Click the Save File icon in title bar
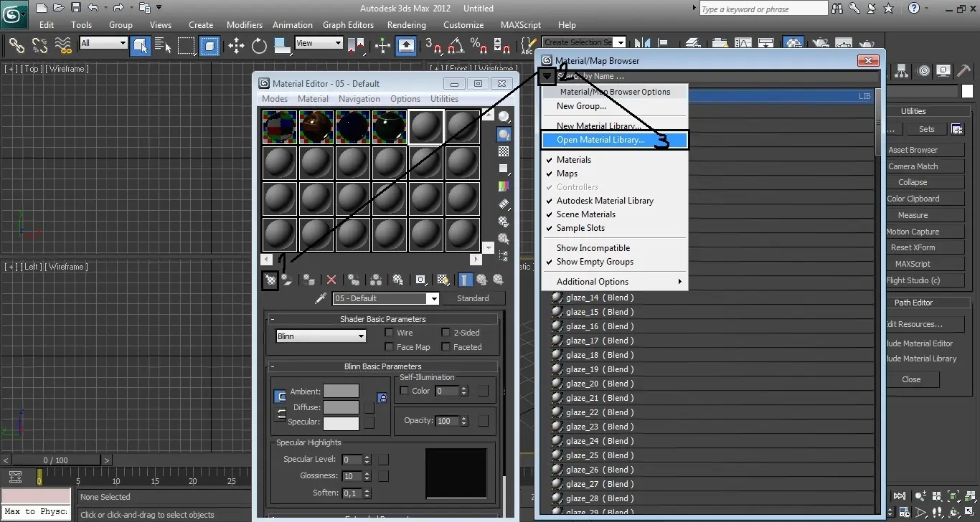The image size is (980, 522). [75, 8]
